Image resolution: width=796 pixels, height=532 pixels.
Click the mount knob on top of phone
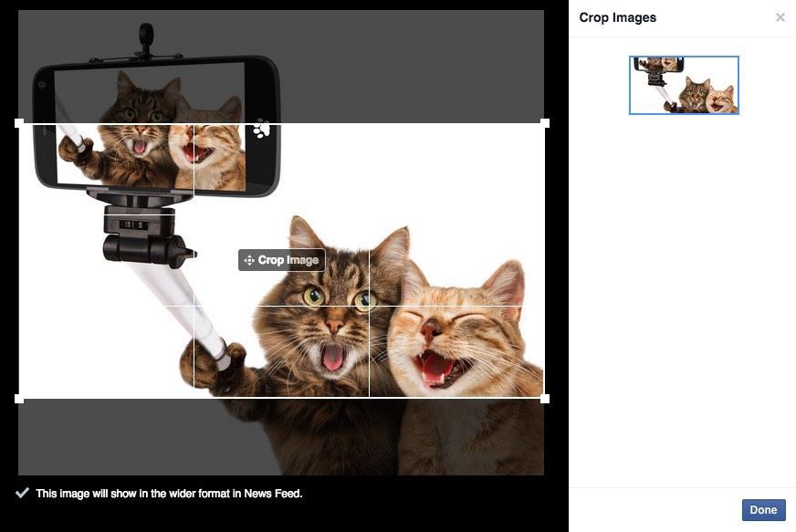click(x=145, y=35)
